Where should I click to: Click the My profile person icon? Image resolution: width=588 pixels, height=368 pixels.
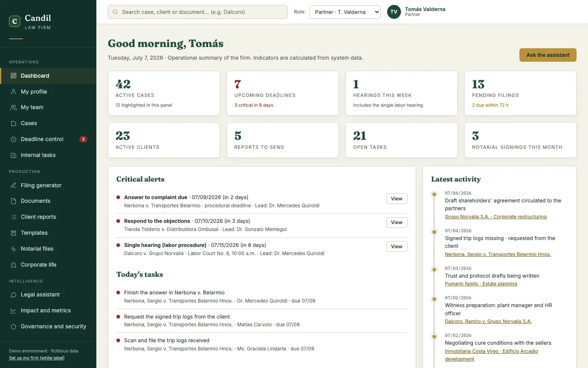coord(13,92)
